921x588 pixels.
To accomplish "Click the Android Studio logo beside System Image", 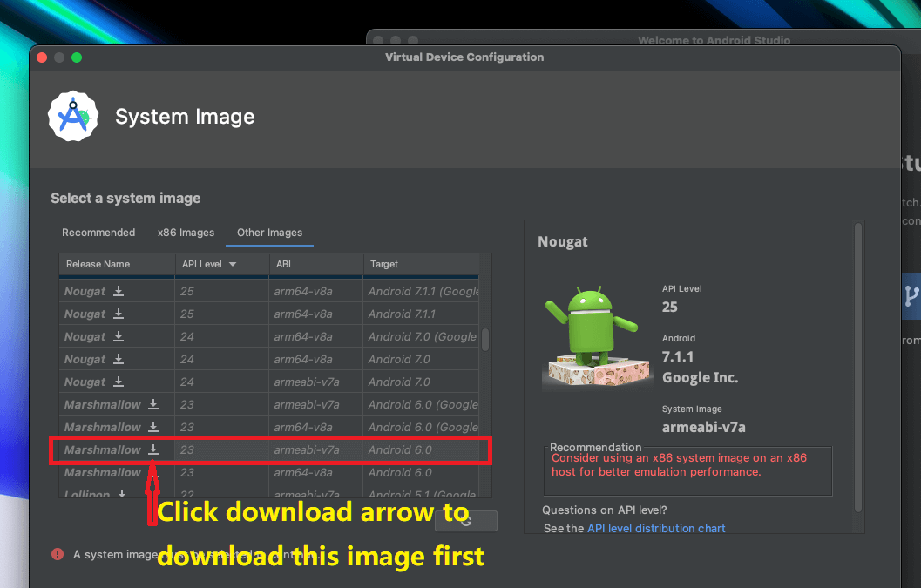I will click(x=73, y=116).
